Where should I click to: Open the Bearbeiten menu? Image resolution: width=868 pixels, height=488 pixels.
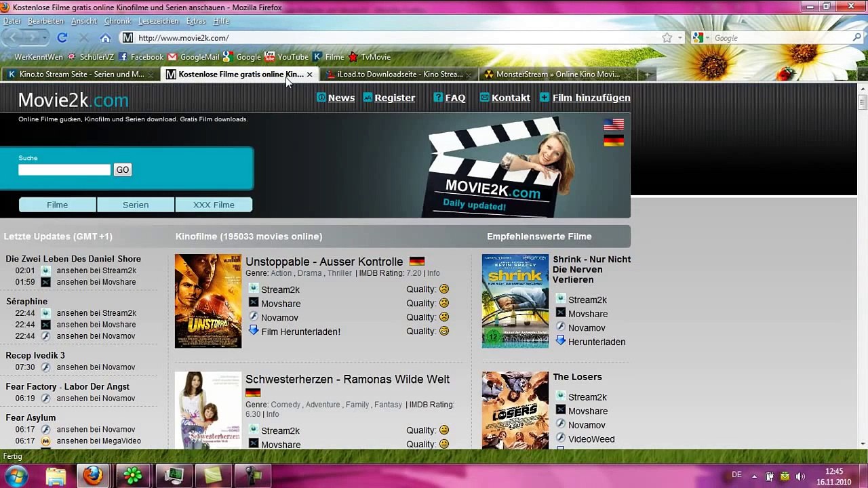pos(45,21)
